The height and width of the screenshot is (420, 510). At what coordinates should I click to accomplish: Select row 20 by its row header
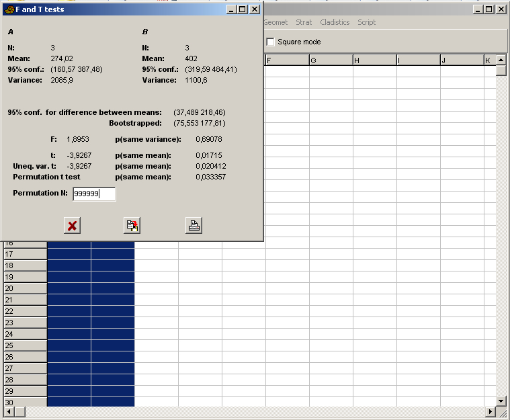[25, 288]
